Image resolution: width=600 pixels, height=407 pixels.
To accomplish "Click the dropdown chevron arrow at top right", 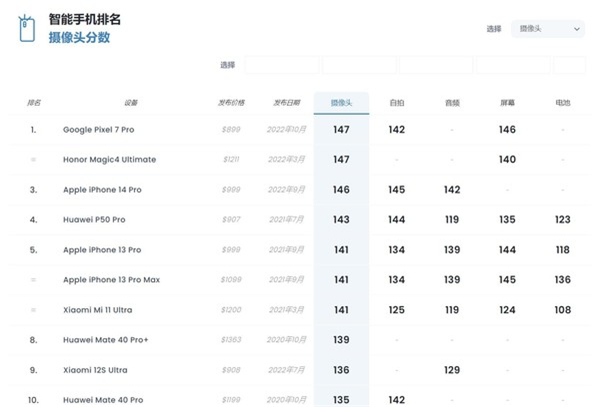I will [x=577, y=30].
